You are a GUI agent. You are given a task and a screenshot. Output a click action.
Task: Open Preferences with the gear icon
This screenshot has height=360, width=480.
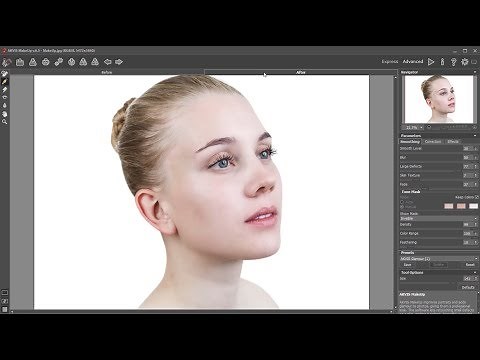465,62
